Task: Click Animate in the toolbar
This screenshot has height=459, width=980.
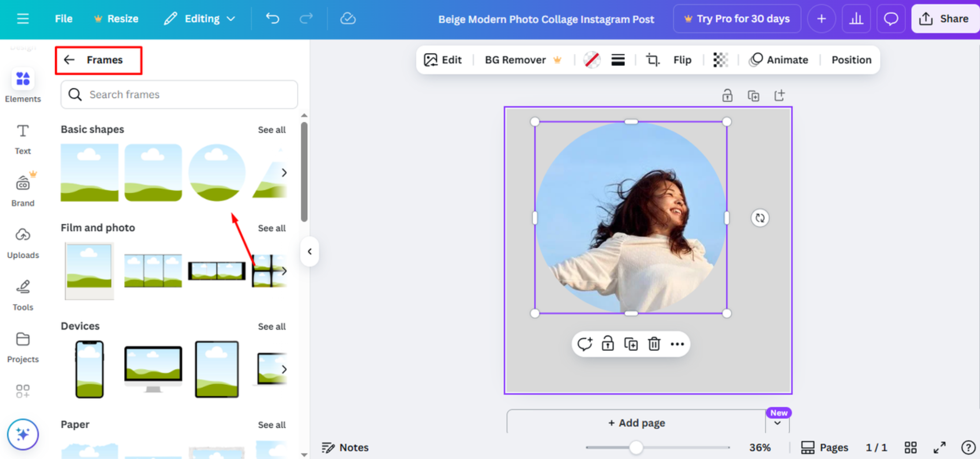Action: pos(779,60)
